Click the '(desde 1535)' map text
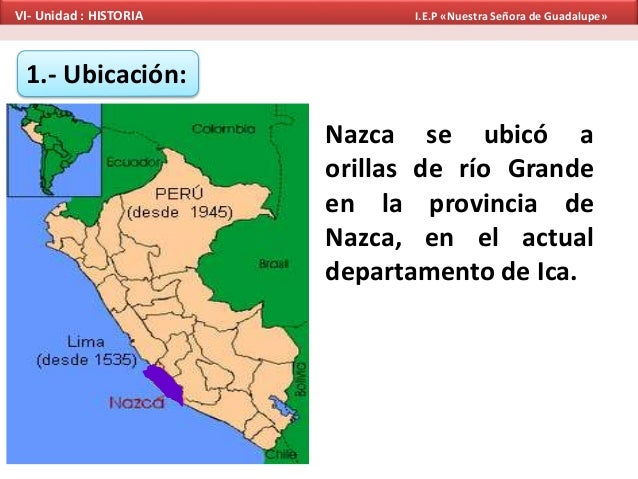Viewport: 638px width, 479px height. (x=87, y=360)
